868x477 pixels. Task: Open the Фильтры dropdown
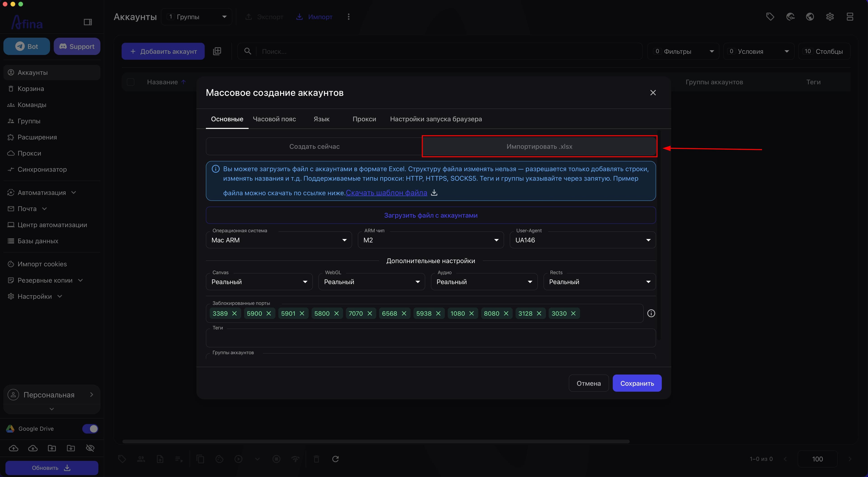tap(683, 51)
